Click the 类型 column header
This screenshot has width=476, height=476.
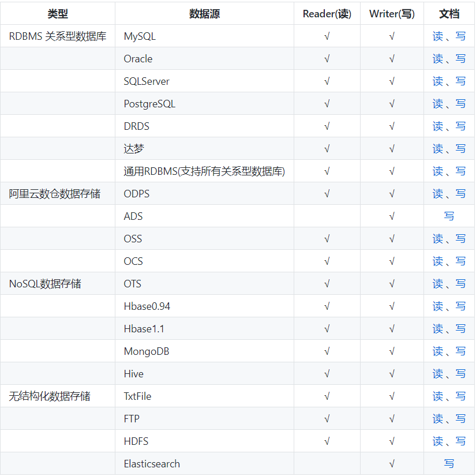click(x=58, y=14)
